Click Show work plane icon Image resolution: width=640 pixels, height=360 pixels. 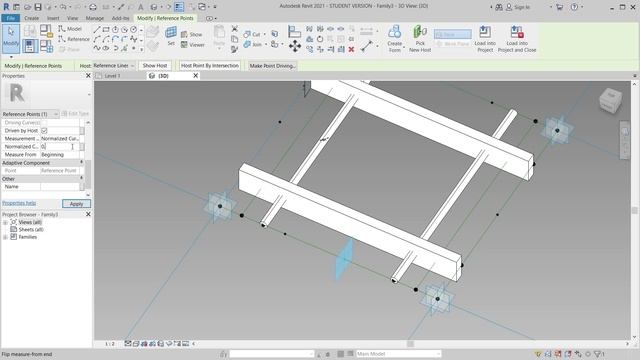coord(191,34)
